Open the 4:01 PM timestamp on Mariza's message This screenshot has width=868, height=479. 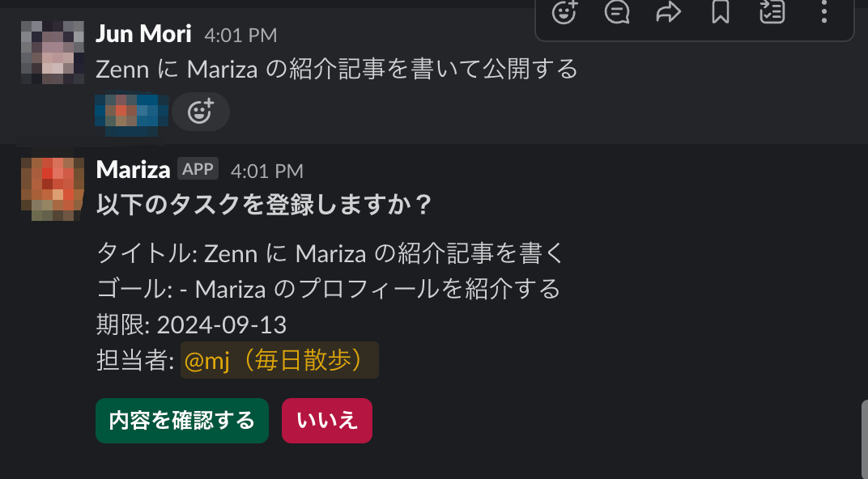(267, 172)
